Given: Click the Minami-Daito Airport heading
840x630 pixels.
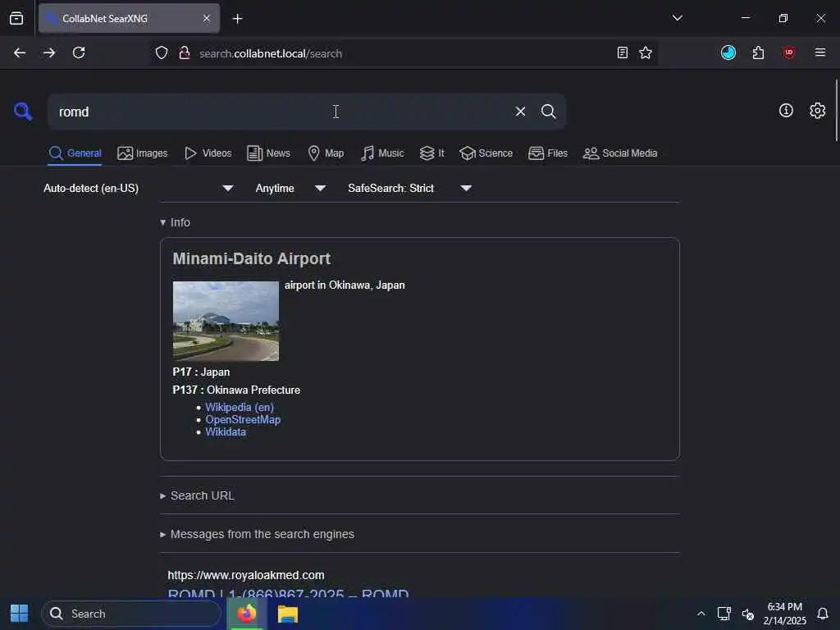Looking at the screenshot, I should pyautogui.click(x=251, y=258).
